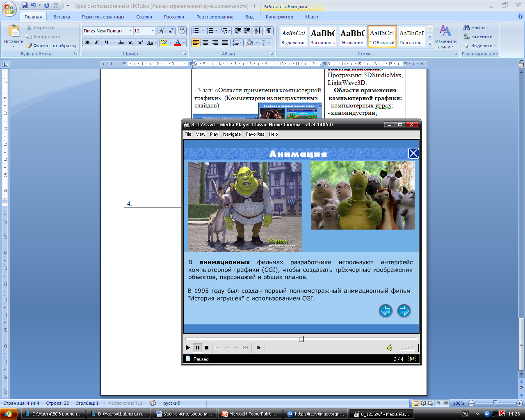
Task: Expand the numbered list dropdown arrow
Action: tap(217, 31)
